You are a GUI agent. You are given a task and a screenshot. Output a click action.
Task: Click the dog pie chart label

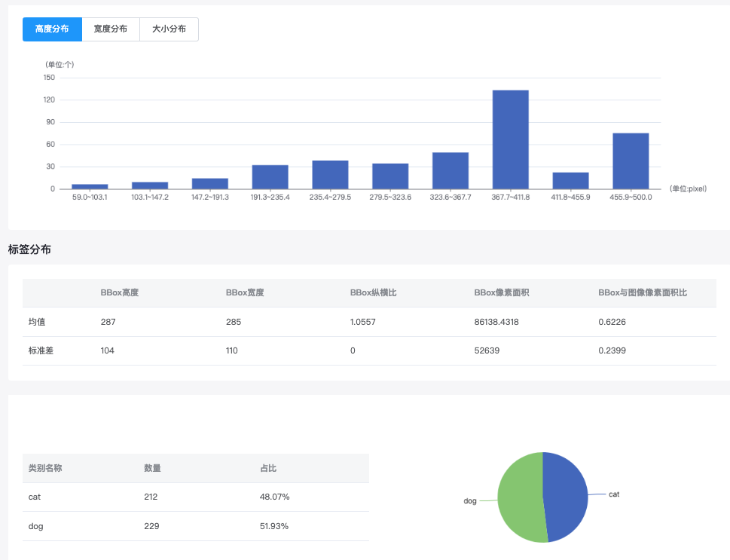(x=470, y=500)
